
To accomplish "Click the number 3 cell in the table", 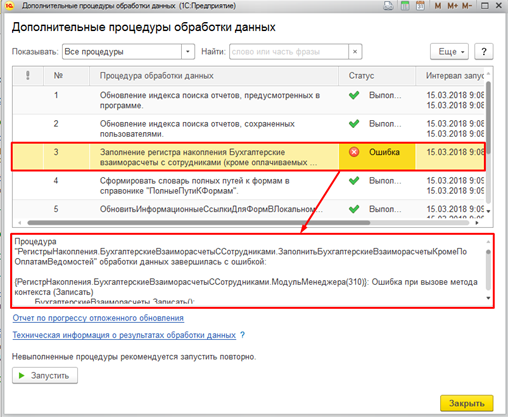I will point(66,157).
